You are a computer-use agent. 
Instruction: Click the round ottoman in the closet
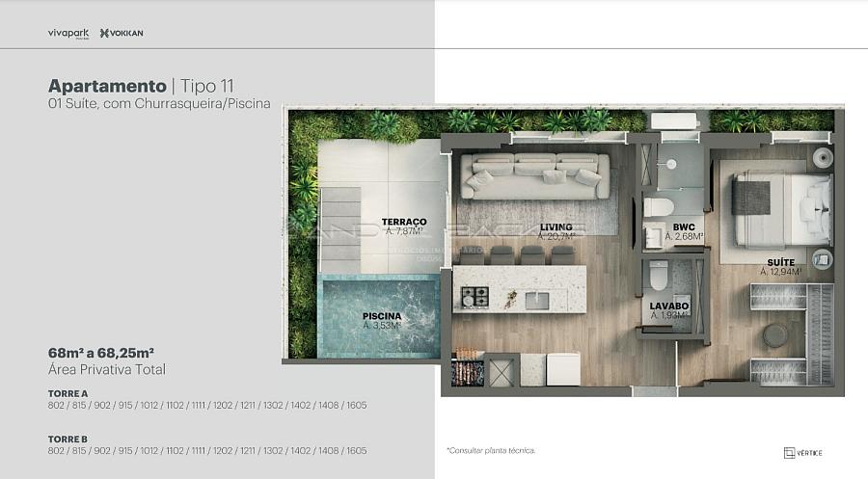click(x=774, y=335)
